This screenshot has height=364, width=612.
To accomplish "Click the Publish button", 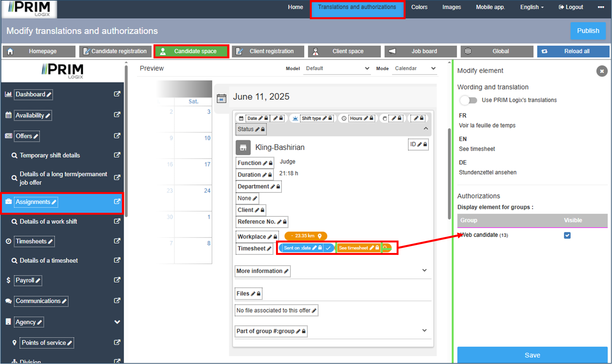I will point(588,31).
